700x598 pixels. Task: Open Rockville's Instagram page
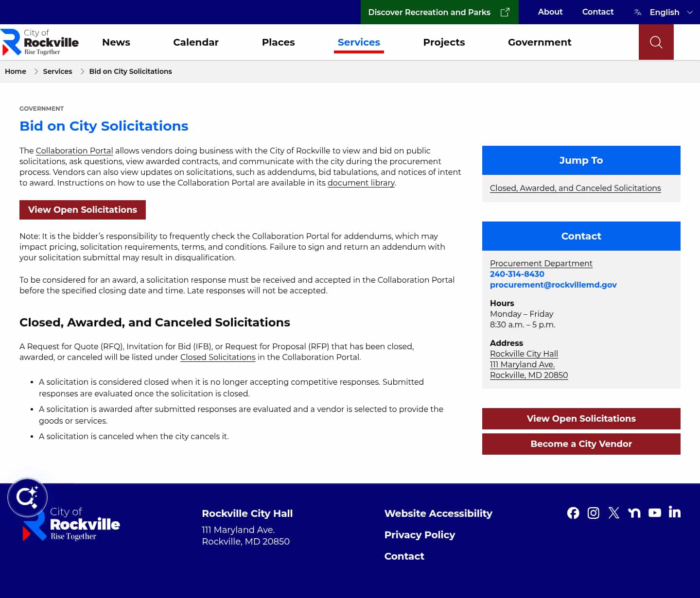tap(594, 513)
